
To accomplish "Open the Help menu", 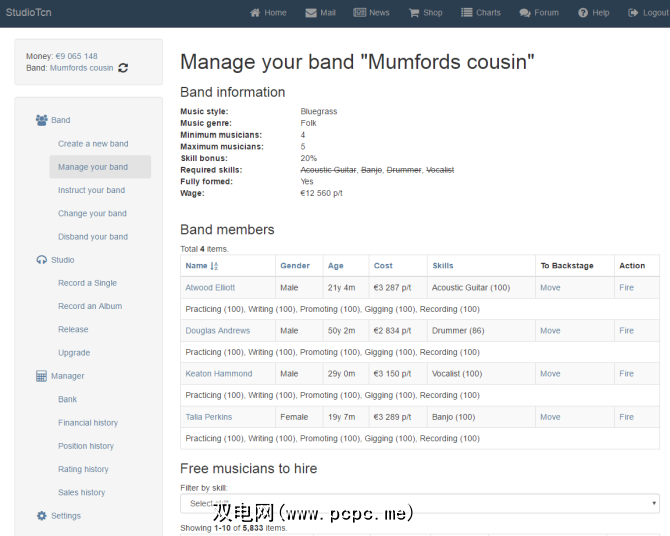I will (594, 13).
